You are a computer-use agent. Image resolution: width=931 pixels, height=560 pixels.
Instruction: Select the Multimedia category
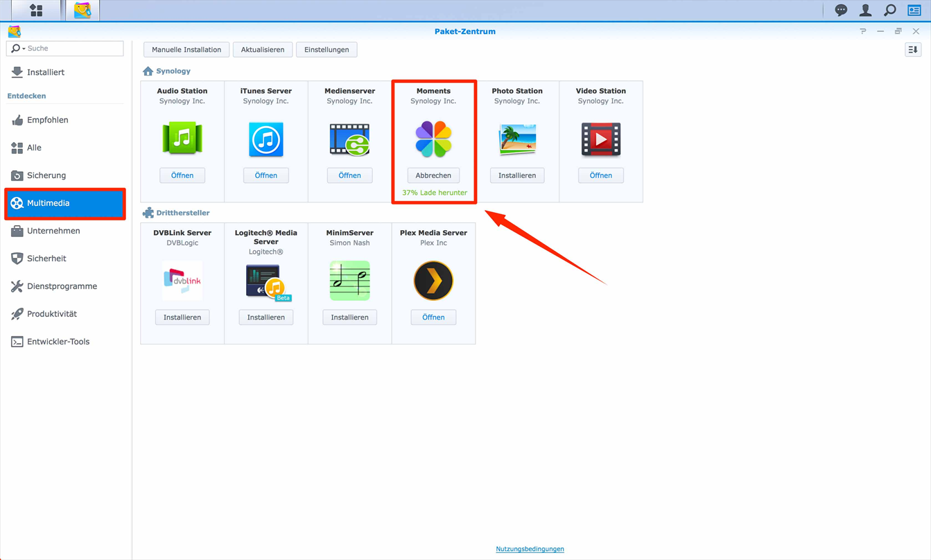[65, 203]
